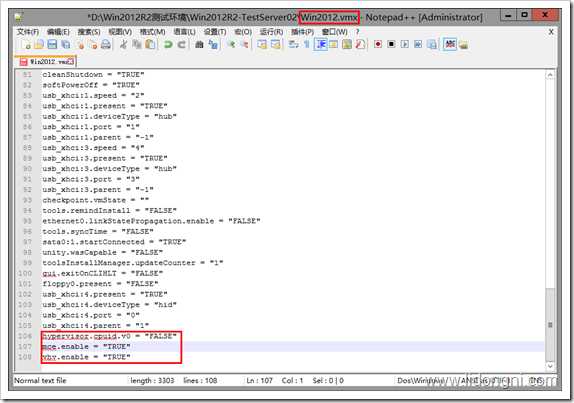Click the Paste clipboard icon

click(x=150, y=45)
